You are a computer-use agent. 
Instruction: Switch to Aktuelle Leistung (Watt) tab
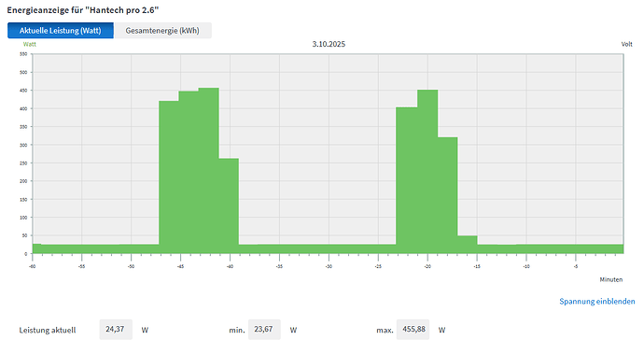tap(61, 31)
